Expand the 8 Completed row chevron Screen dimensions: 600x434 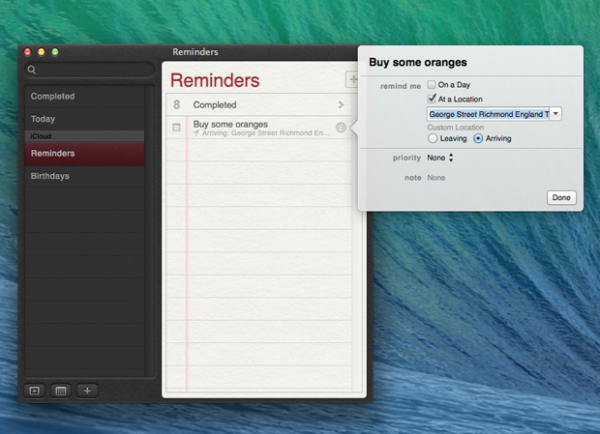click(341, 104)
